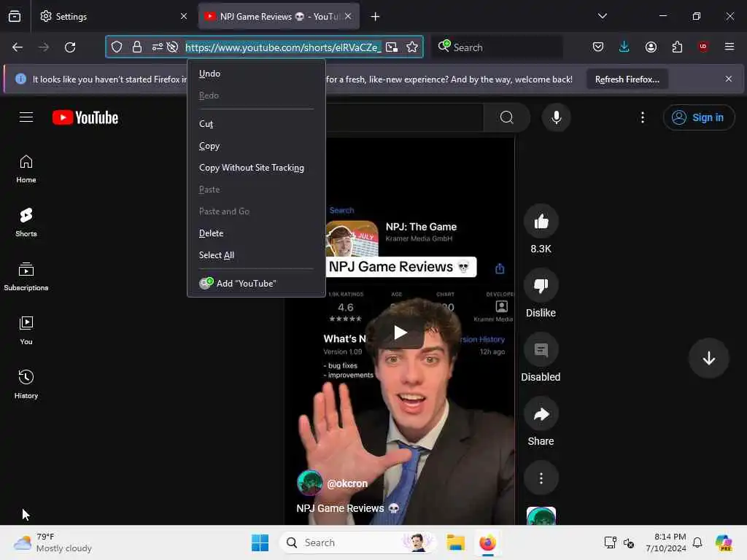The width and height of the screenshot is (747, 560).
Task: Click the Windows taskbar search box
Action: tap(357, 542)
